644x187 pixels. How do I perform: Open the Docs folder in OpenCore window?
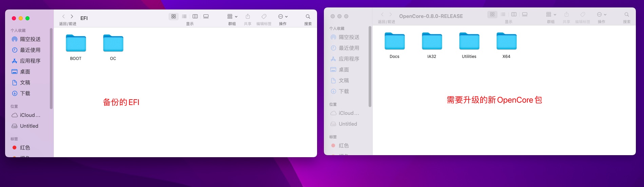pyautogui.click(x=394, y=41)
